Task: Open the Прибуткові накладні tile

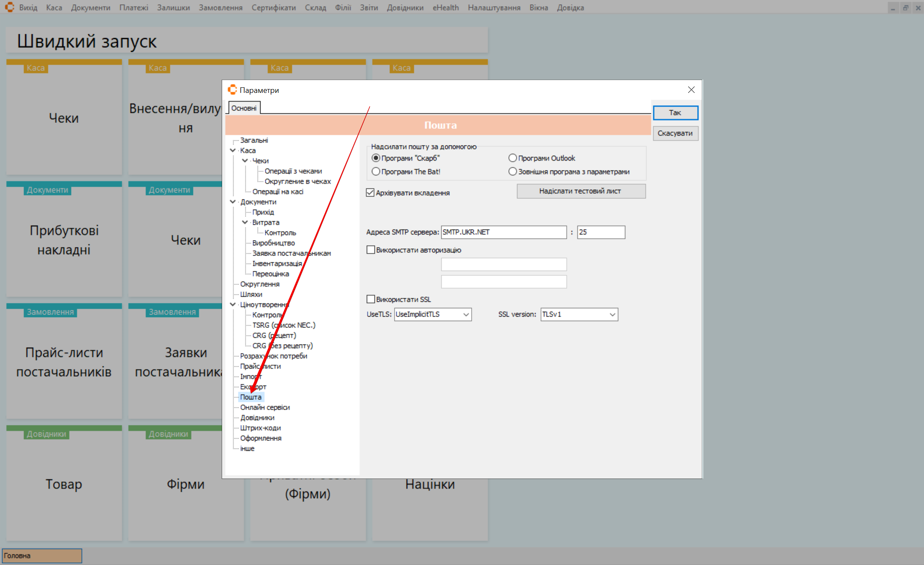Action: [64, 240]
